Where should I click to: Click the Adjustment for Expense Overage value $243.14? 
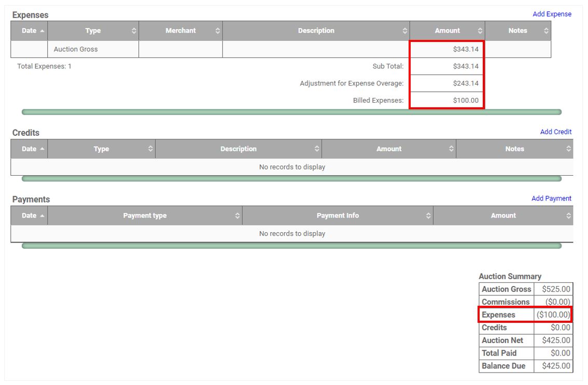pyautogui.click(x=466, y=83)
